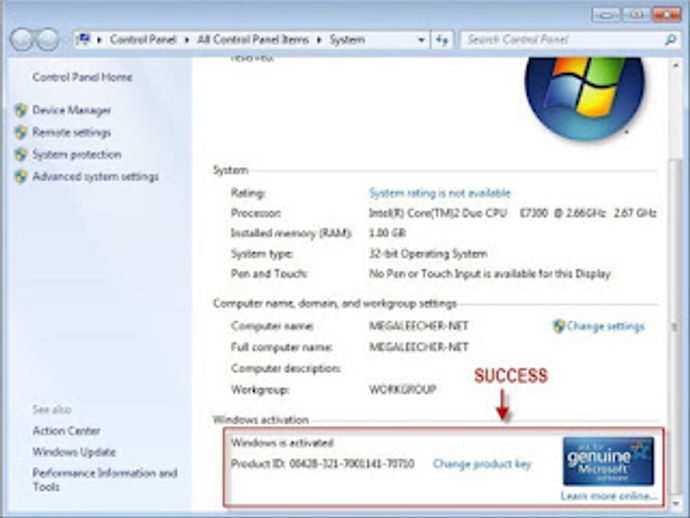Screen dimensions: 690x518
Task: Click the Windows activation section heading
Action: point(261,419)
